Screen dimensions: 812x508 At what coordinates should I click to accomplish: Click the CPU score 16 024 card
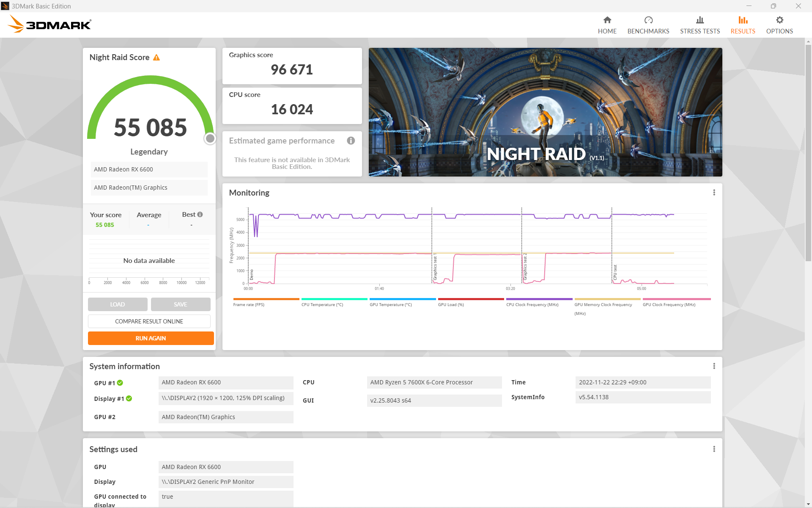pyautogui.click(x=292, y=106)
